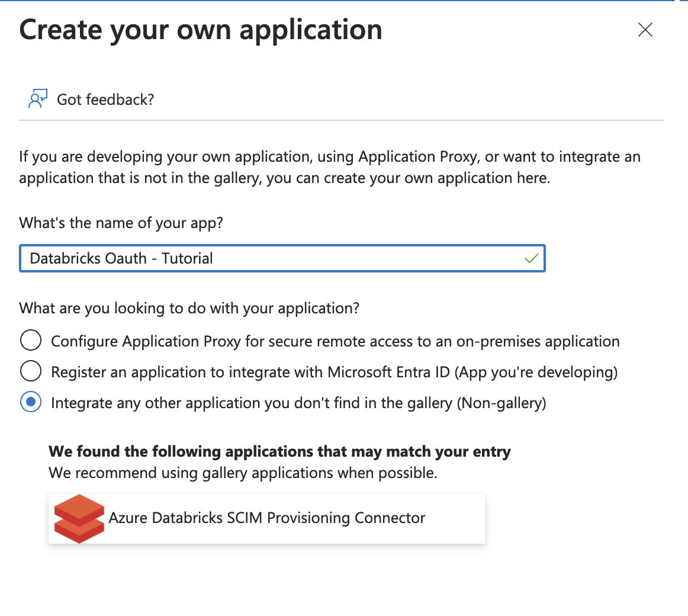Click the word Tutorial in the name field
688x616 pixels.
(187, 258)
